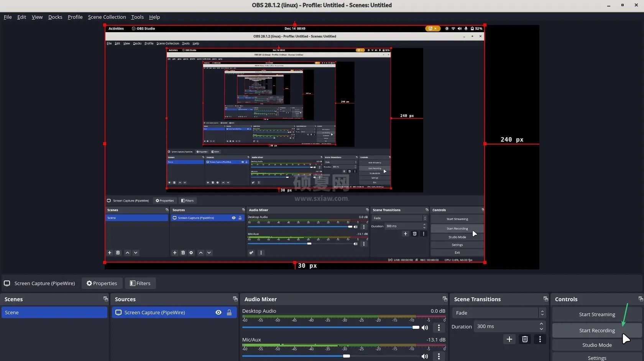This screenshot has height=361, width=644.
Task: Click Start Streaming in Controls
Action: coord(597,314)
